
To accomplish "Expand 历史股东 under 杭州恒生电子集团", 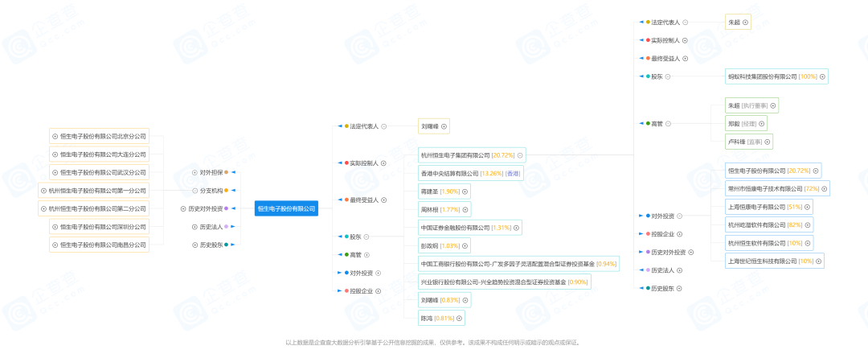I will tap(679, 289).
